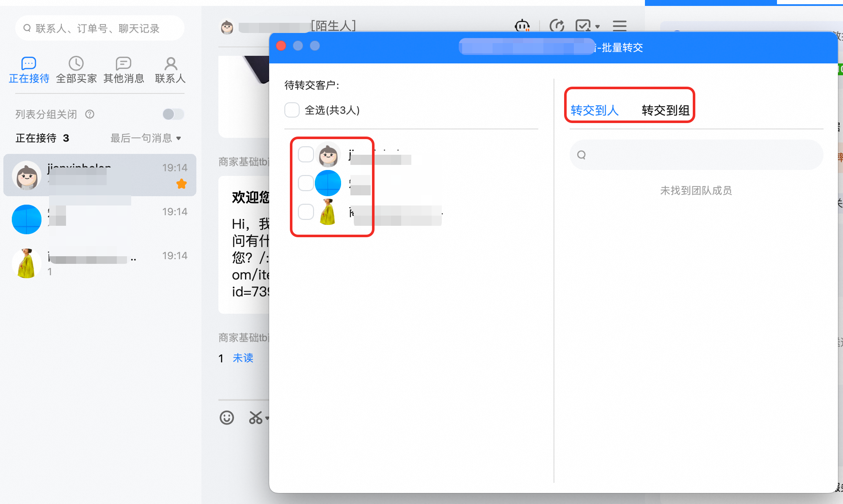Check the first customer checkbox with girl avatar
Image resolution: width=843 pixels, height=504 pixels.
point(306,154)
